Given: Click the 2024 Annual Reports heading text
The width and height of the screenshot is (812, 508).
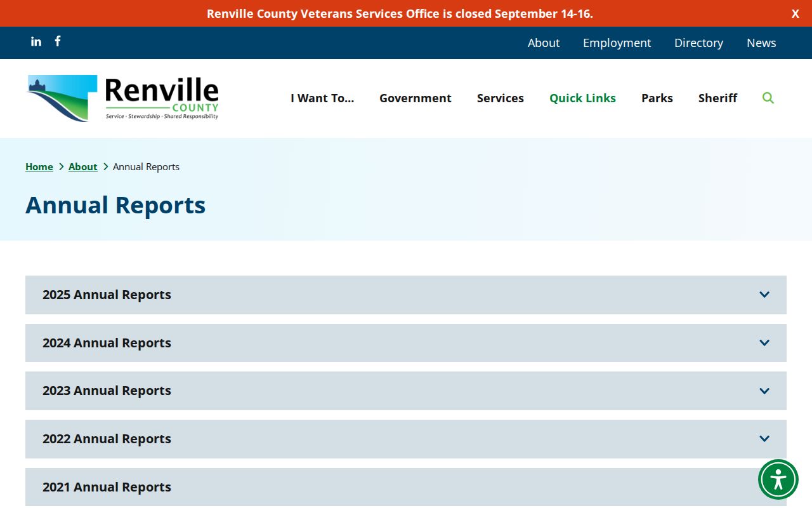Looking at the screenshot, I should click(x=107, y=343).
